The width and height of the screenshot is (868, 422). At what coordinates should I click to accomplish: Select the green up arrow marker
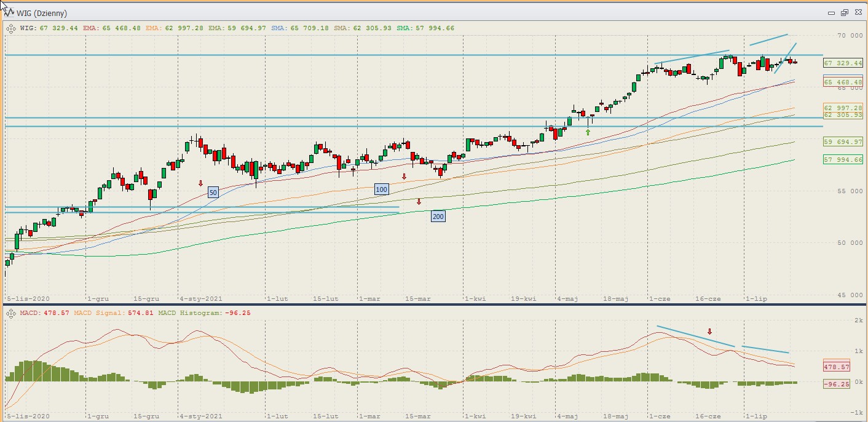tap(588, 132)
